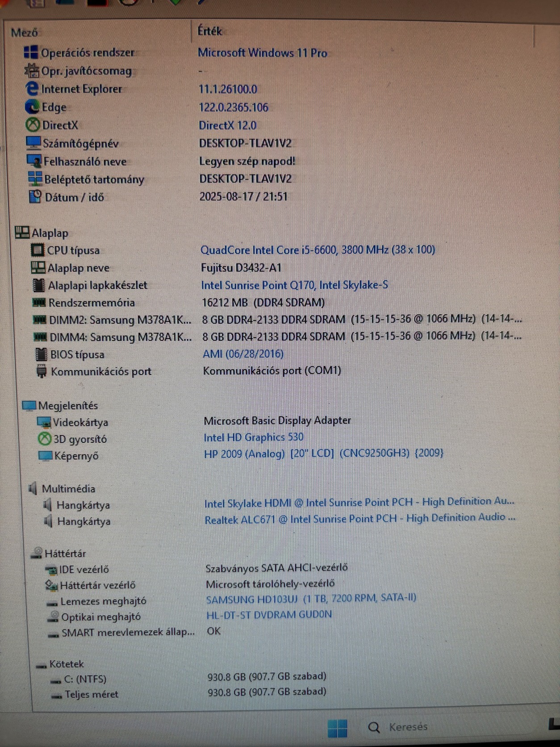Click the RAM stick icon beside DIMM4
560x747 pixels.
pyautogui.click(x=41, y=336)
